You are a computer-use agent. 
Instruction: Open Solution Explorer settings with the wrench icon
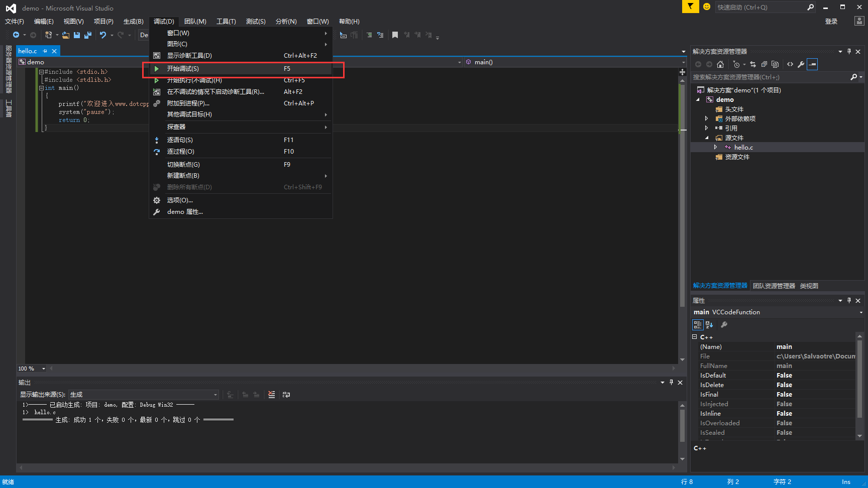point(801,64)
